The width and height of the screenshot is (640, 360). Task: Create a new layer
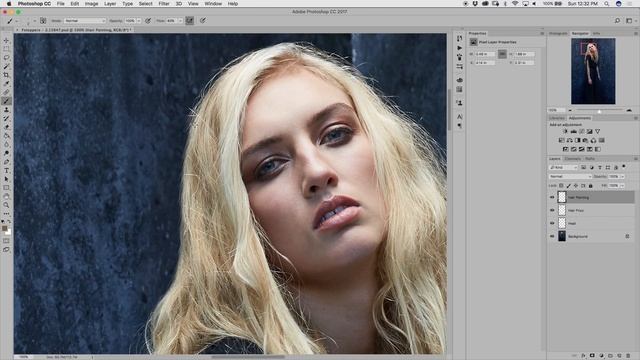(x=619, y=356)
